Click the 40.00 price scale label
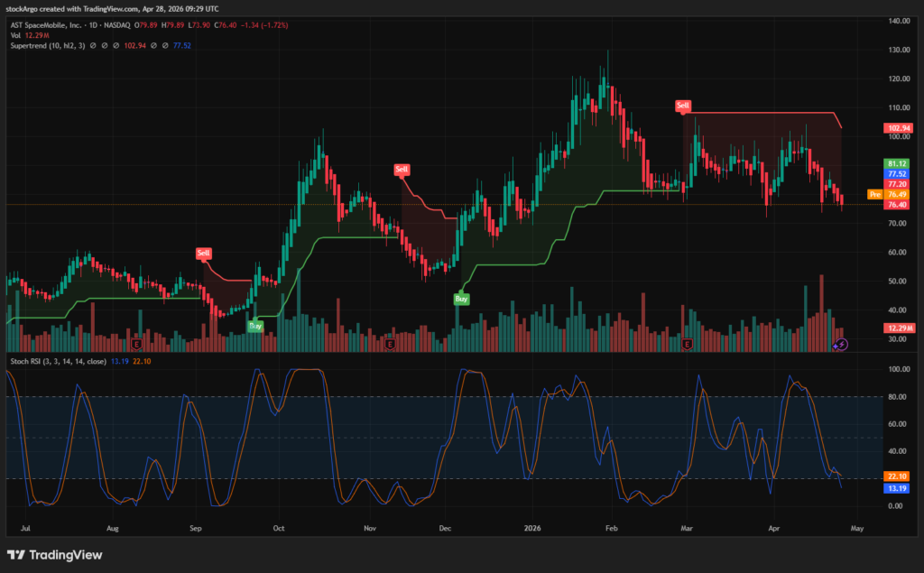This screenshot has width=924, height=573. [x=897, y=310]
